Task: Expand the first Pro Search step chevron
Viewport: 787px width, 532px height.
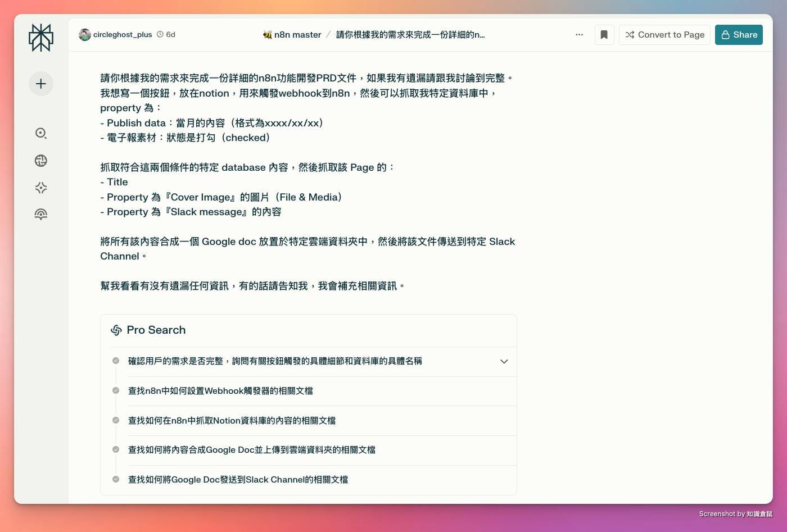Action: 504,361
